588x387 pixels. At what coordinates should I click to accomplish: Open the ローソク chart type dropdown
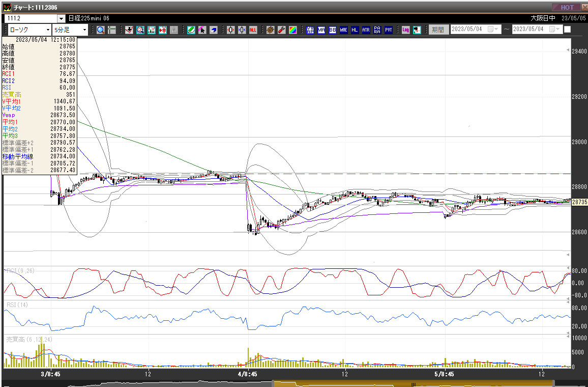point(29,30)
